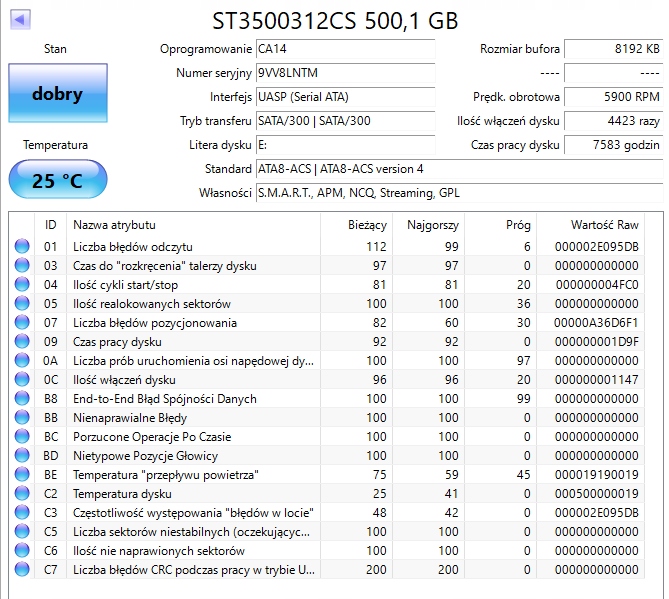669x599 pixels.
Task: Click the 'Wartość Raw' column header
Action: (x=603, y=225)
